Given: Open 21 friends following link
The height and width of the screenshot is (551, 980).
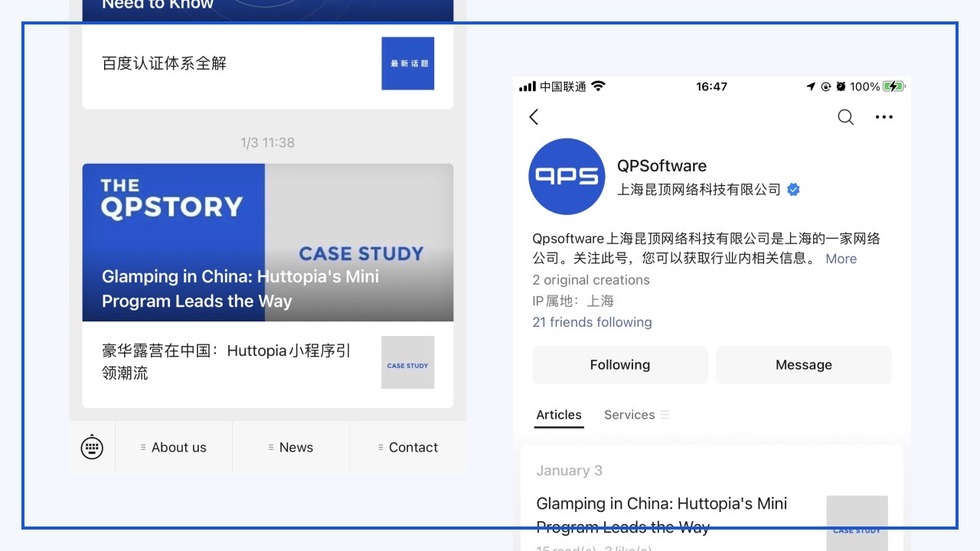Looking at the screenshot, I should [x=592, y=322].
